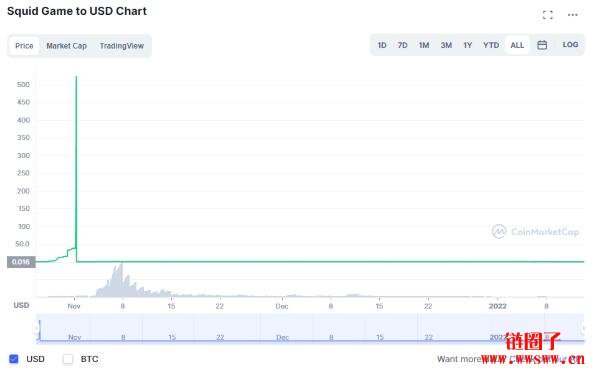Select the 1D time range
Image resolution: width=594 pixels, height=369 pixels.
pos(382,45)
